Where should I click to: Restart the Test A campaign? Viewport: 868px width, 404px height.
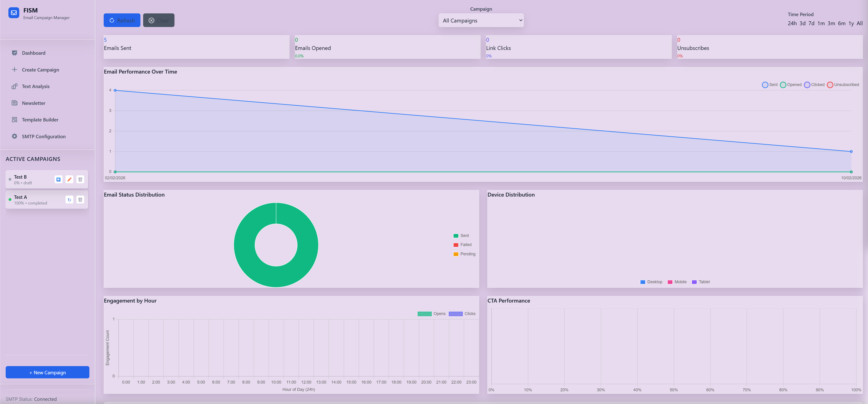point(69,199)
